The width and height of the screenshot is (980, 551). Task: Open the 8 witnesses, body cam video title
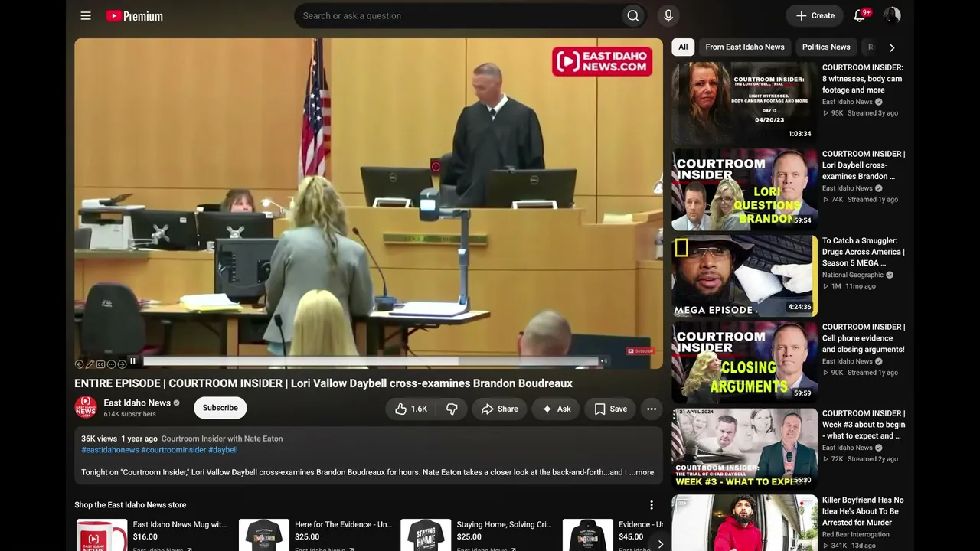pyautogui.click(x=863, y=79)
